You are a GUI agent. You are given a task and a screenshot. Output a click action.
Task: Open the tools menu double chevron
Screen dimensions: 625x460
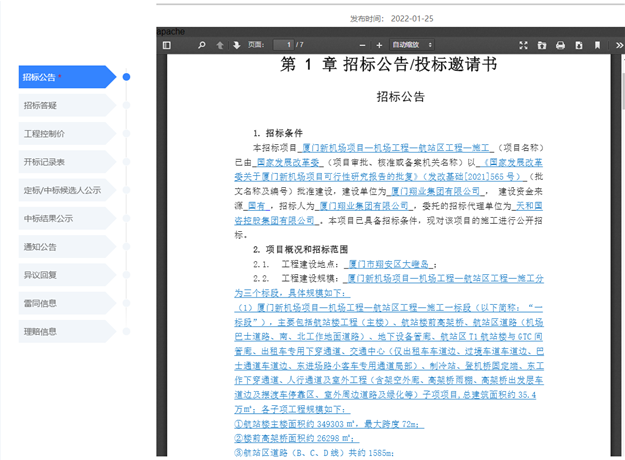point(619,45)
